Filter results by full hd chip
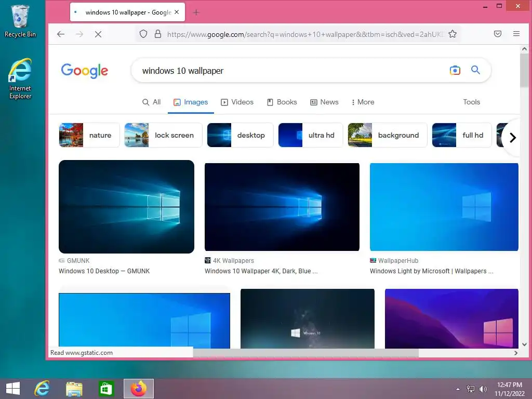This screenshot has height=399, width=532. (462, 135)
